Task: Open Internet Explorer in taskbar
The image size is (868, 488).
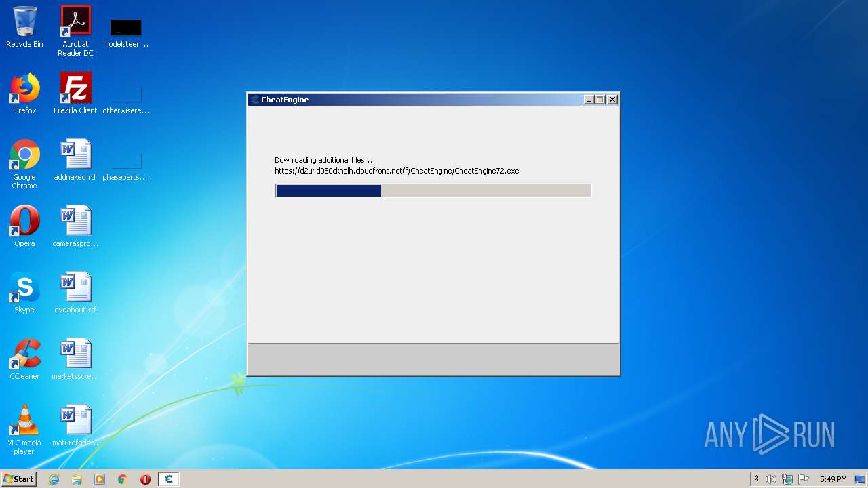Action: pos(54,479)
